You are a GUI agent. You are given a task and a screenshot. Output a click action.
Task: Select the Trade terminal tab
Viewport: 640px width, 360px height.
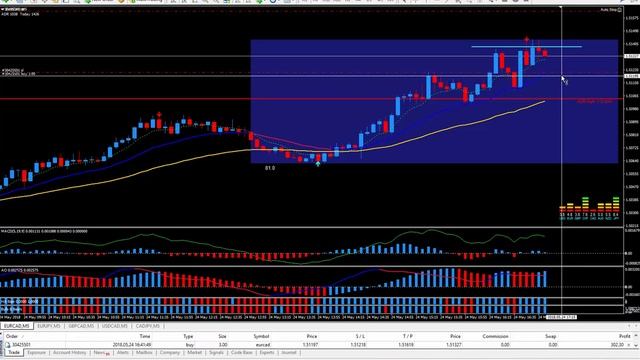[x=14, y=352]
